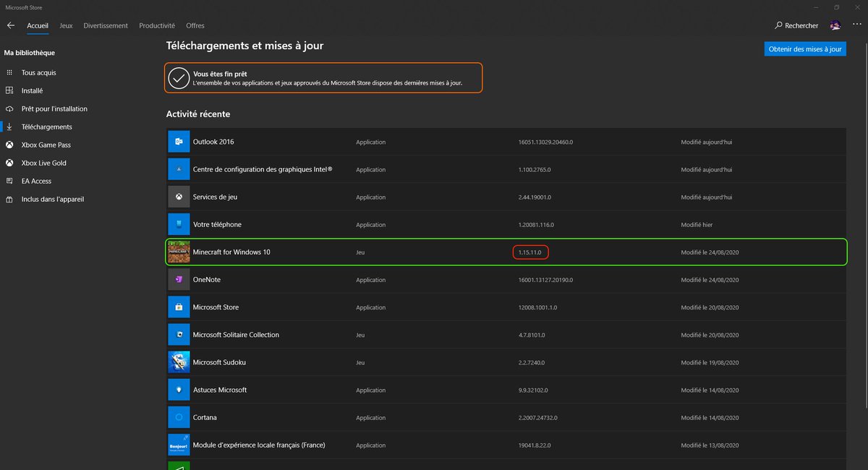
Task: Open EA Access
Action: [36, 181]
